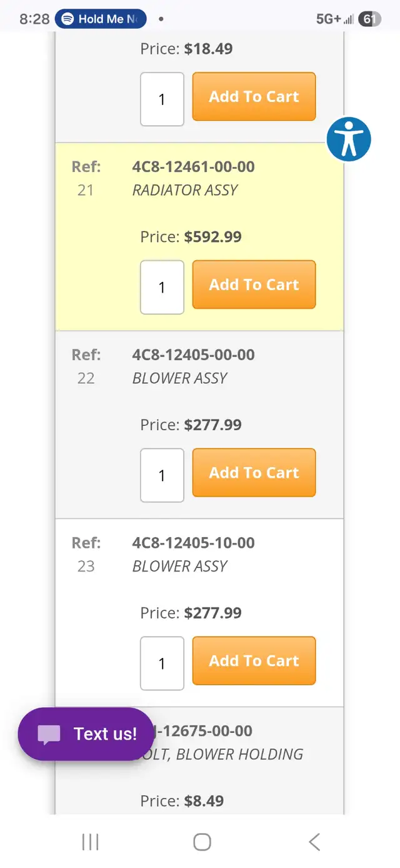The height and width of the screenshot is (868, 400).
Task: Open the accessibility options icon
Action: (x=349, y=139)
